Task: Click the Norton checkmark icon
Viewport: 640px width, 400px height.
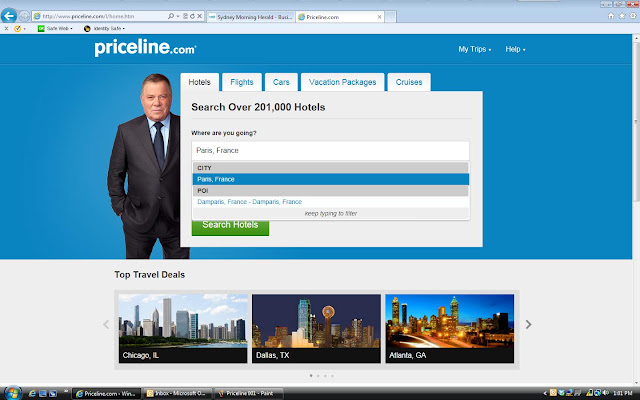Action: point(17,29)
